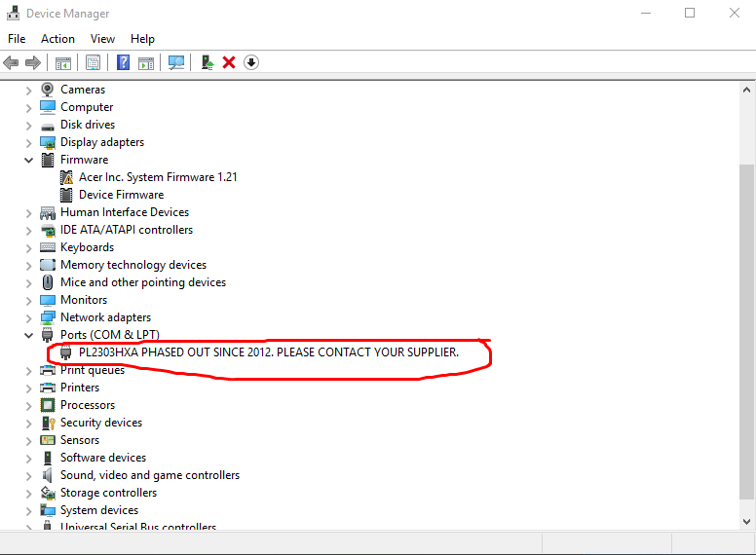
Task: Click the scrollbar up arrow
Action: pyautogui.click(x=746, y=90)
